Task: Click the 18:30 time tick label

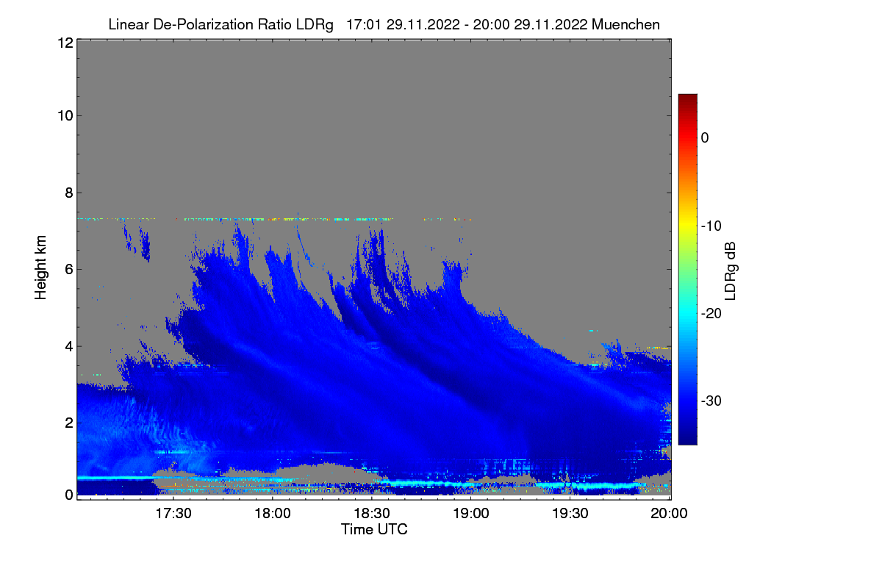Action: click(372, 514)
